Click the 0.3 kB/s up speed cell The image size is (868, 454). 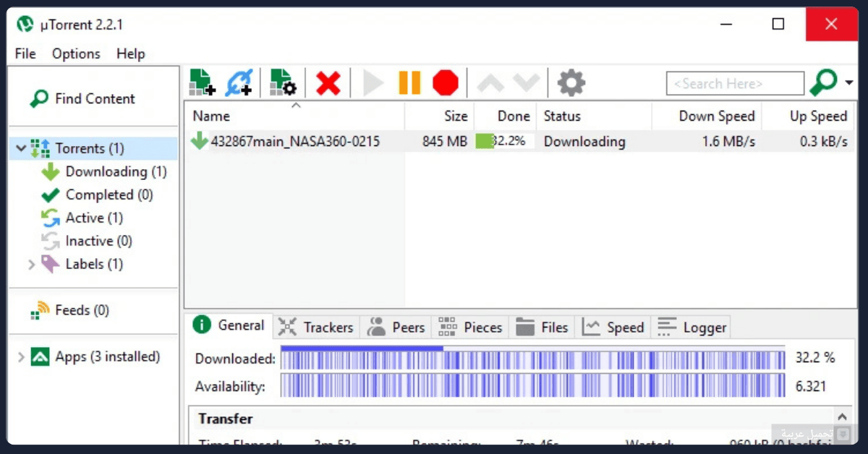(823, 141)
